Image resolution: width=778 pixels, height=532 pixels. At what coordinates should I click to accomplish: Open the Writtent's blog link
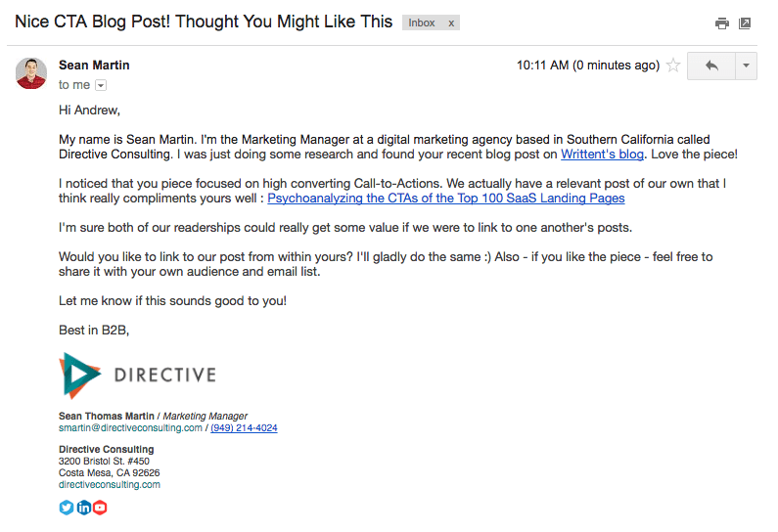pyautogui.click(x=603, y=155)
